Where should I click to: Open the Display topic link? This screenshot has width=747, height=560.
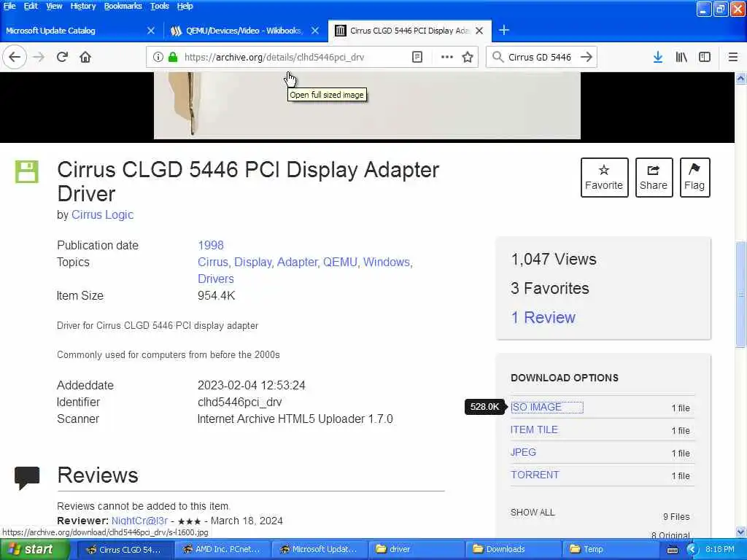[253, 262]
